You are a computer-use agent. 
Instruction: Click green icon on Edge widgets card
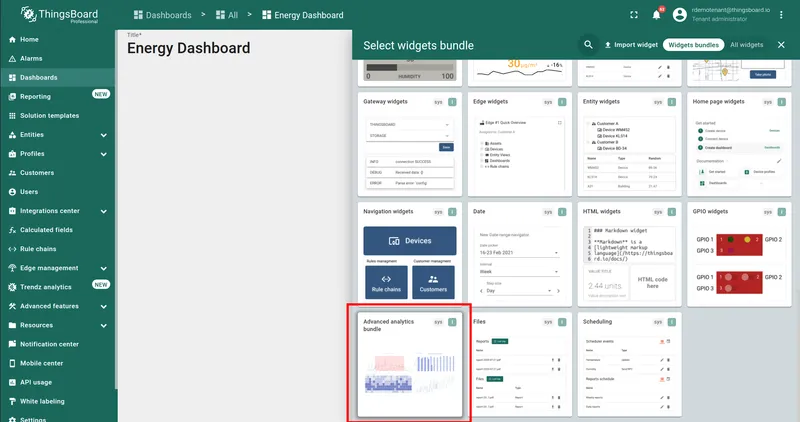pyautogui.click(x=562, y=102)
